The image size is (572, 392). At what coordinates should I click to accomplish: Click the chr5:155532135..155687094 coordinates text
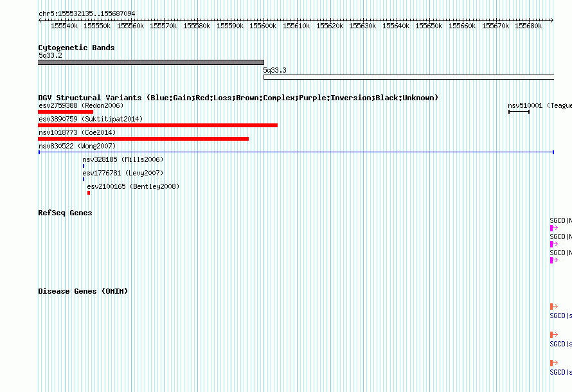[87, 14]
